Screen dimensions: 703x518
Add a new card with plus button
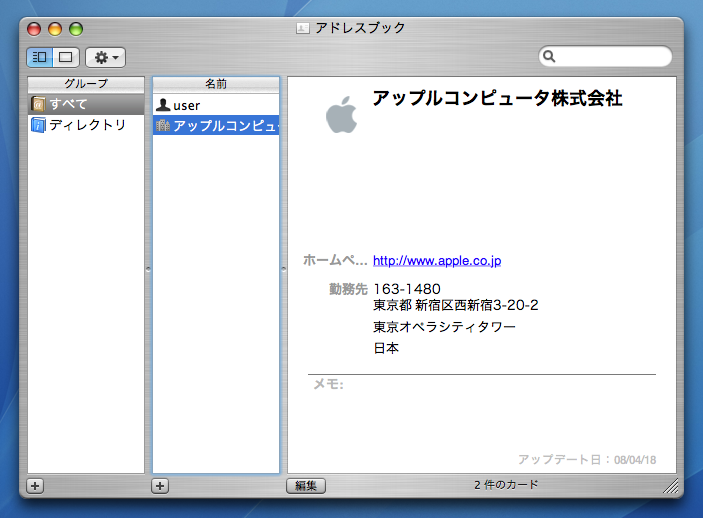(x=160, y=486)
